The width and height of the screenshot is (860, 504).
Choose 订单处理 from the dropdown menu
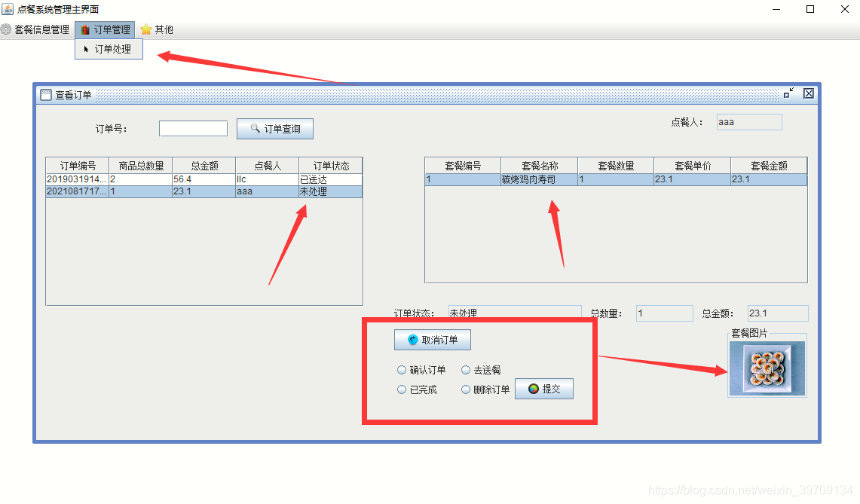[109, 50]
